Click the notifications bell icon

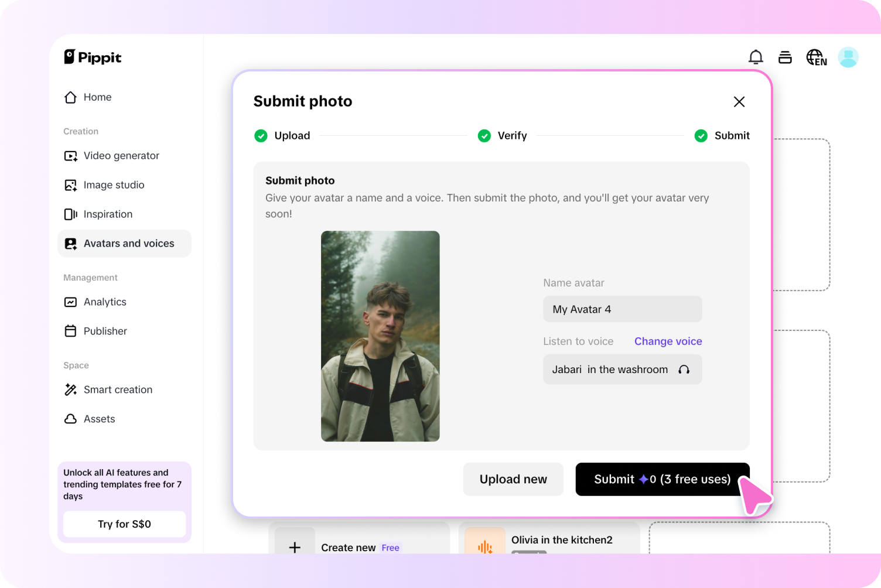pyautogui.click(x=756, y=57)
